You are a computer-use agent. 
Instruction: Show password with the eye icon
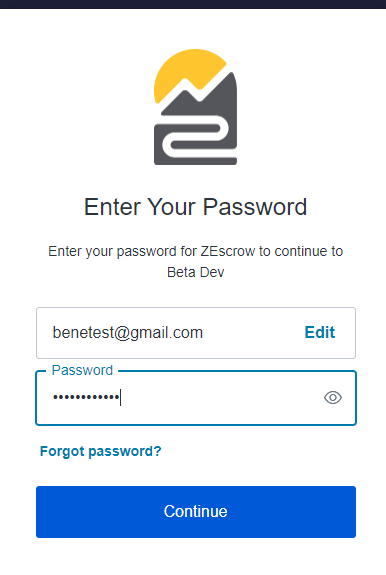[x=333, y=398]
